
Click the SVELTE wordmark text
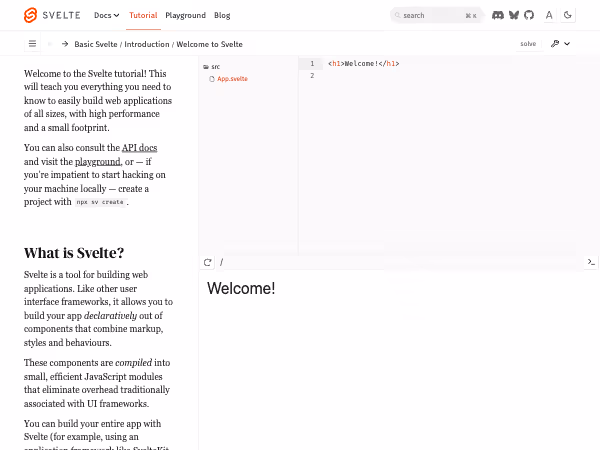(62, 15)
